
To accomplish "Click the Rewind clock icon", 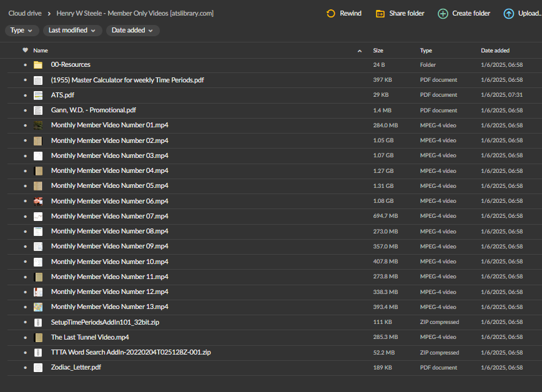I will (x=331, y=13).
